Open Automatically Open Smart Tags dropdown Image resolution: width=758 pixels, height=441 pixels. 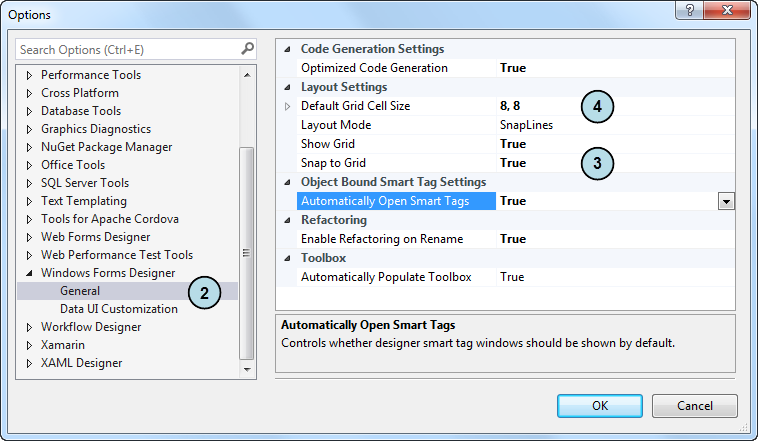[x=727, y=201]
